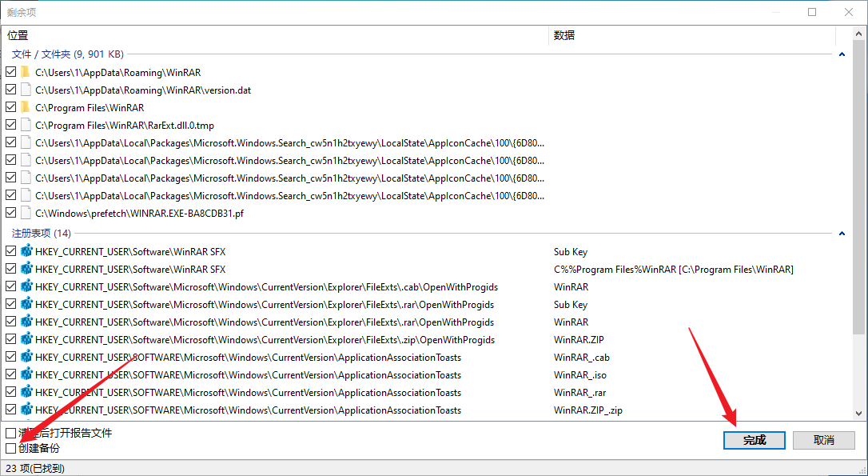This screenshot has width=868, height=476.
Task: Select the C:\Program Files\WinRAR\RarExt.dll.0.tmp path
Action: tap(125, 126)
